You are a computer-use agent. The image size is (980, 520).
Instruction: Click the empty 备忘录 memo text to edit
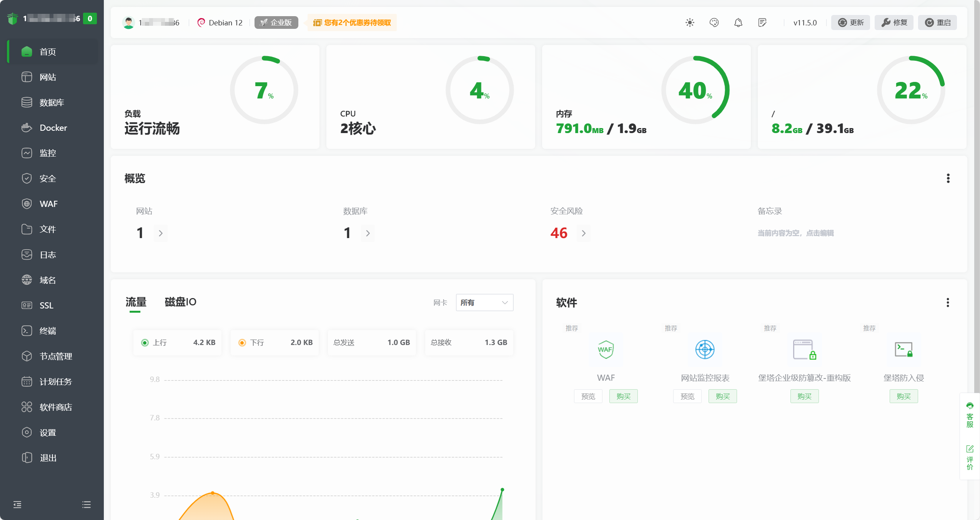795,233
